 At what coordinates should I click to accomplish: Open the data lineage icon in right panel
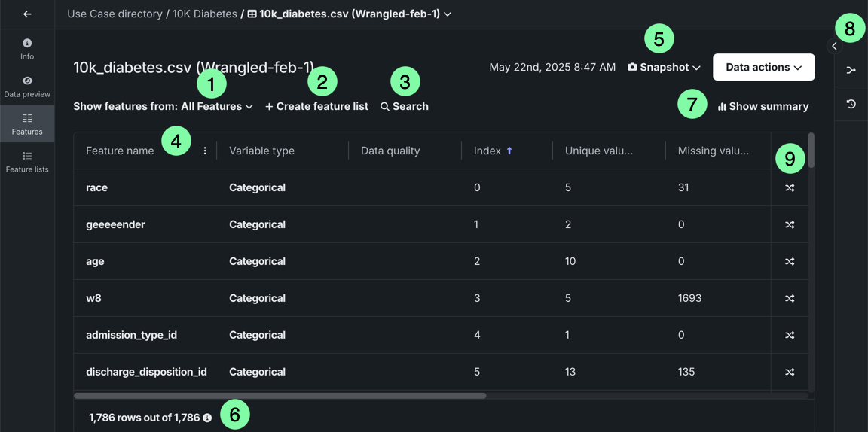pyautogui.click(x=851, y=70)
